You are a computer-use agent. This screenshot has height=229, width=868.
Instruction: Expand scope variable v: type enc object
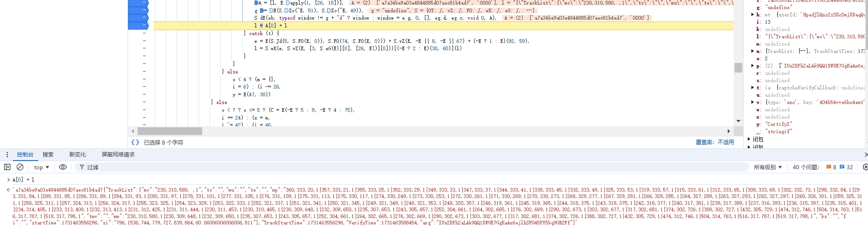pos(752,102)
